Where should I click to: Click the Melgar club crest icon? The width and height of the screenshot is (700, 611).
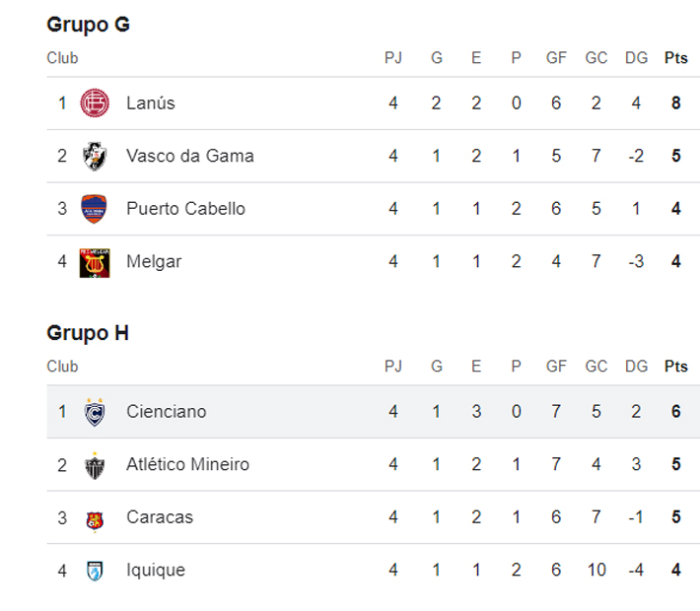[x=95, y=262]
